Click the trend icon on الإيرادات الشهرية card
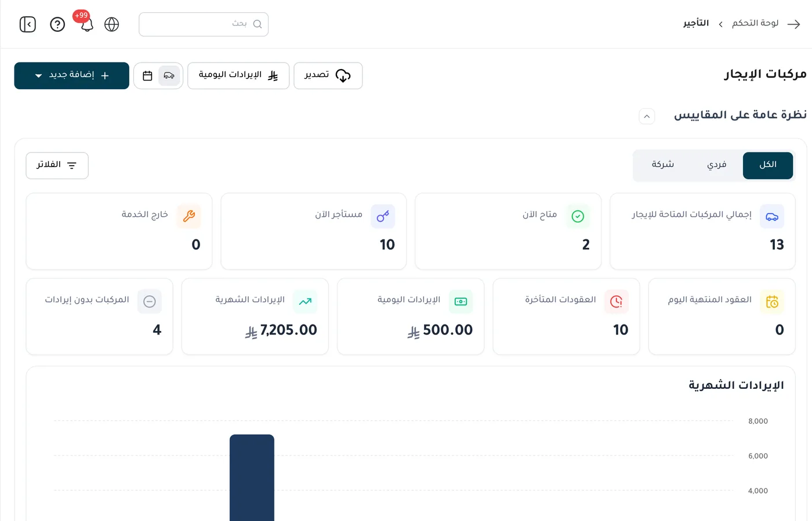Viewport: 812px width, 521px height. 305,301
